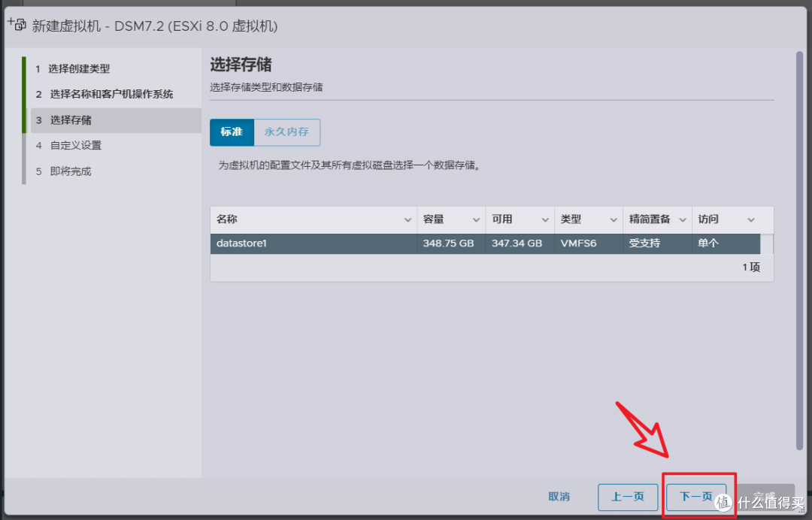Click the 1 项 item count
Image resolution: width=812 pixels, height=520 pixels.
751,268
